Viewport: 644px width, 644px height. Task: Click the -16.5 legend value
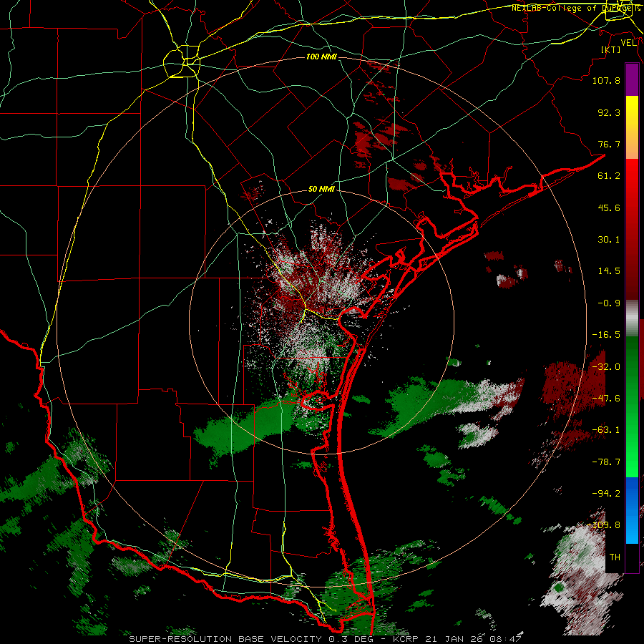coord(606,335)
